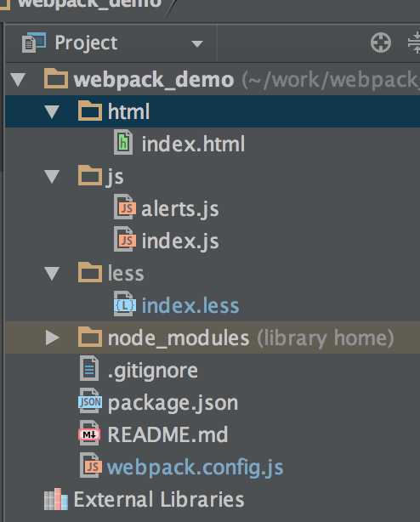Image resolution: width=420 pixels, height=522 pixels.
Task: Select index.less in the tree
Action: [190, 306]
